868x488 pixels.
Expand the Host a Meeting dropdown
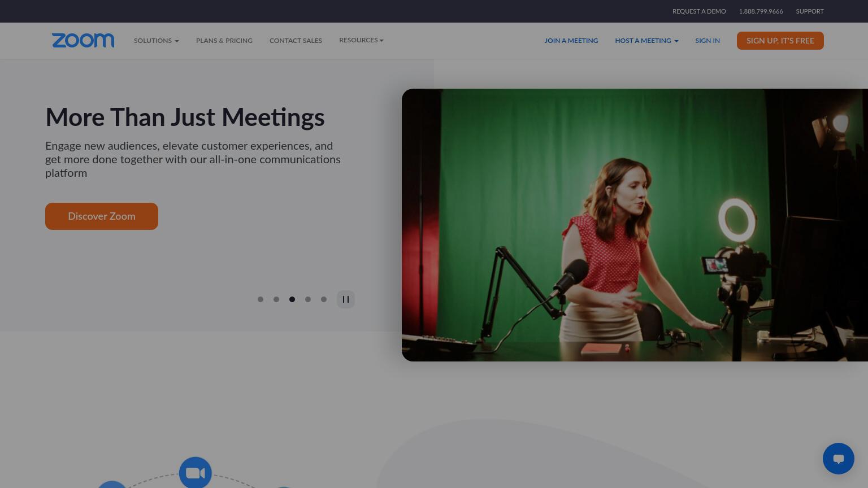click(x=646, y=41)
